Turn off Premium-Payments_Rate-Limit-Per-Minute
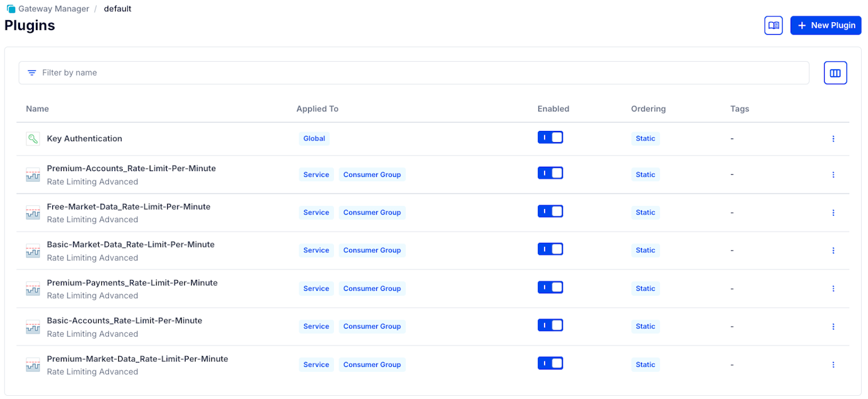Image resolution: width=868 pixels, height=399 pixels. [x=550, y=287]
